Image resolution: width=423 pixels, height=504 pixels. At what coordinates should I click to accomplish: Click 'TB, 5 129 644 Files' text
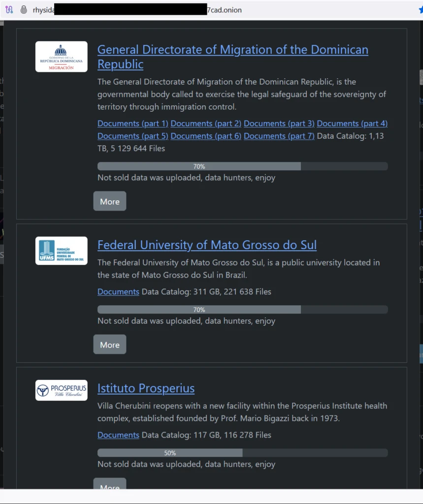[131, 149]
